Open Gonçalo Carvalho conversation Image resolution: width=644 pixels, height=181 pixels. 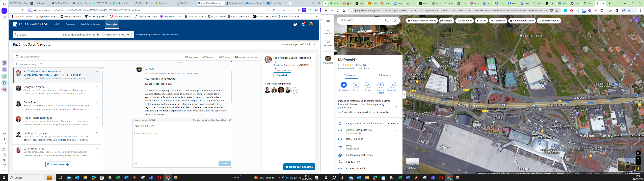pyautogui.click(x=57, y=90)
